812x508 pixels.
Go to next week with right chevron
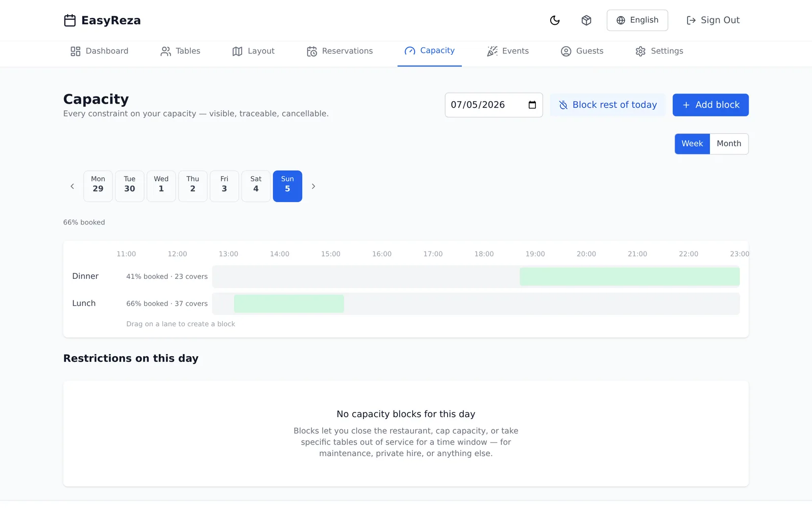coord(314,186)
